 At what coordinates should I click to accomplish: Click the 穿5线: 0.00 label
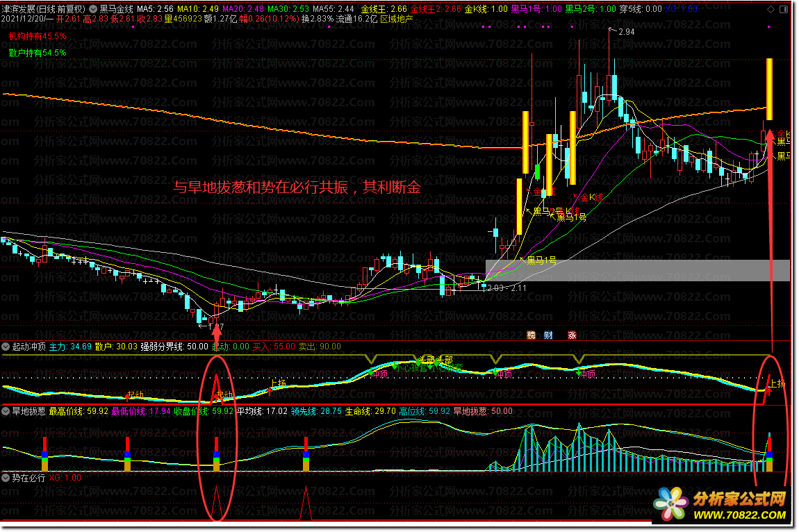click(641, 9)
